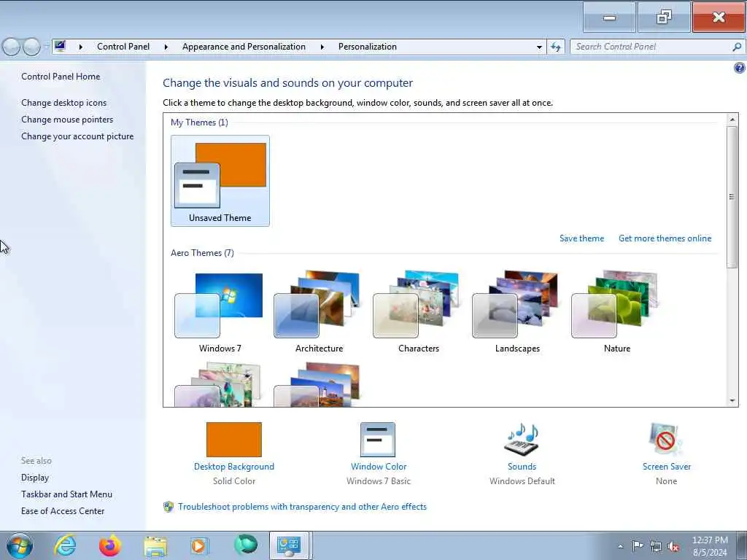Screen dimensions: 747x560
Task: Apply the Windows 7 theme
Action: tap(220, 312)
